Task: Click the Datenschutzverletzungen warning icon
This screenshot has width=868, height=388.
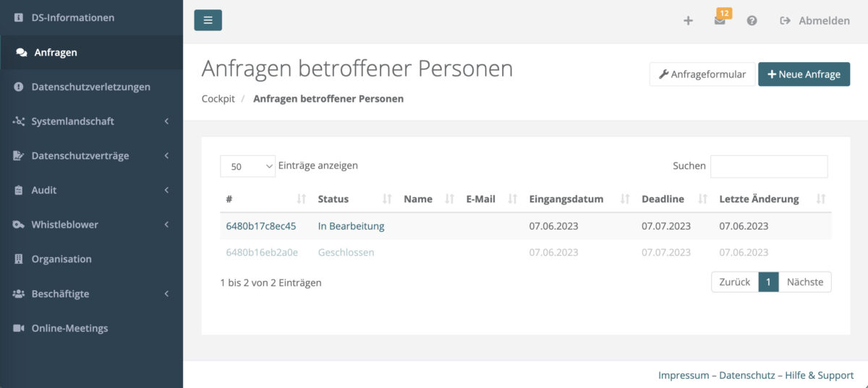Action: [x=19, y=87]
